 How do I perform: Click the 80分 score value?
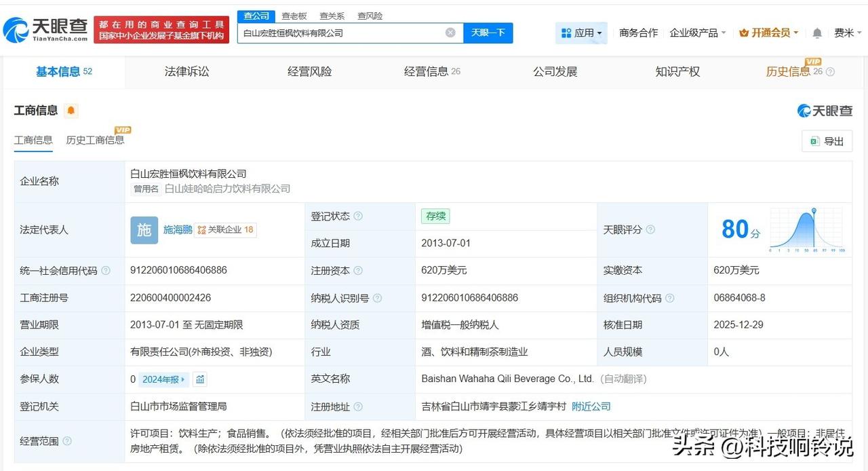(741, 229)
